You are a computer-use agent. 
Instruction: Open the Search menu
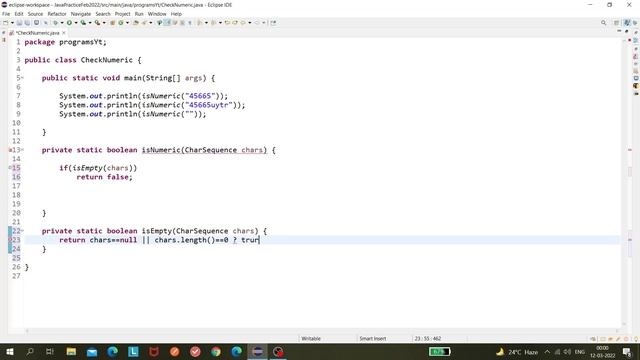[103, 14]
